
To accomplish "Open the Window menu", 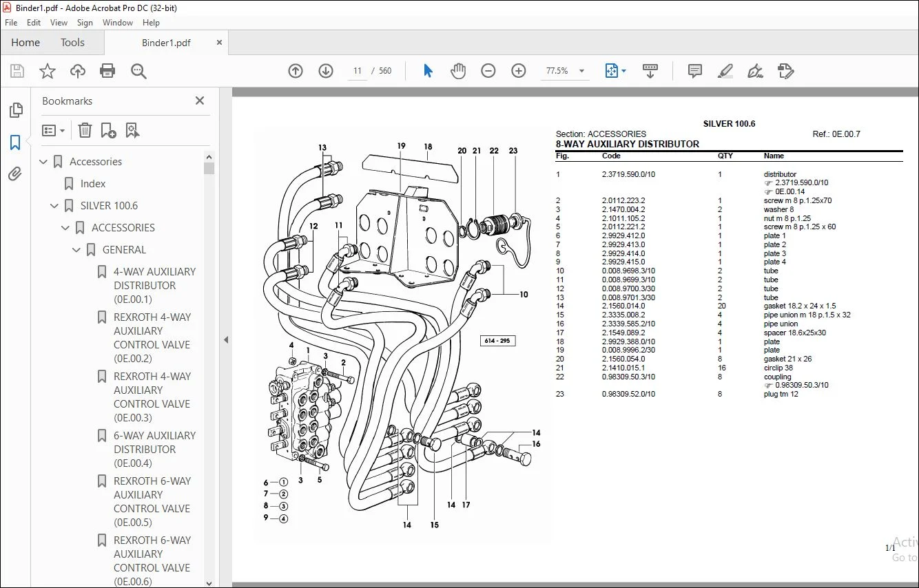I will [118, 23].
